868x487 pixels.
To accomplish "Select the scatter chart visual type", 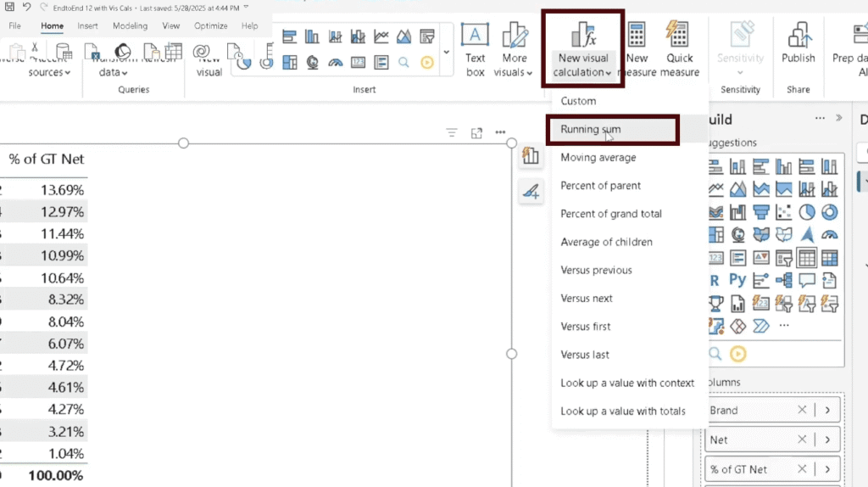I will (783, 212).
